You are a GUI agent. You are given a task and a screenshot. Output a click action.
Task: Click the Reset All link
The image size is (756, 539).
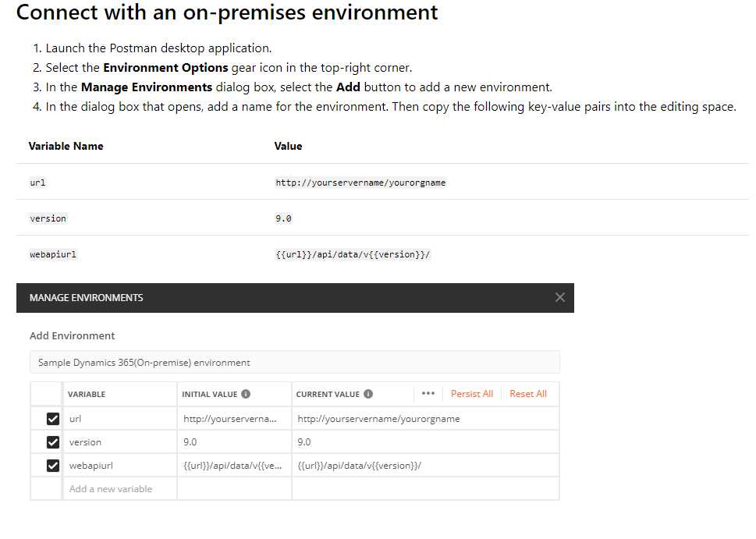point(528,394)
